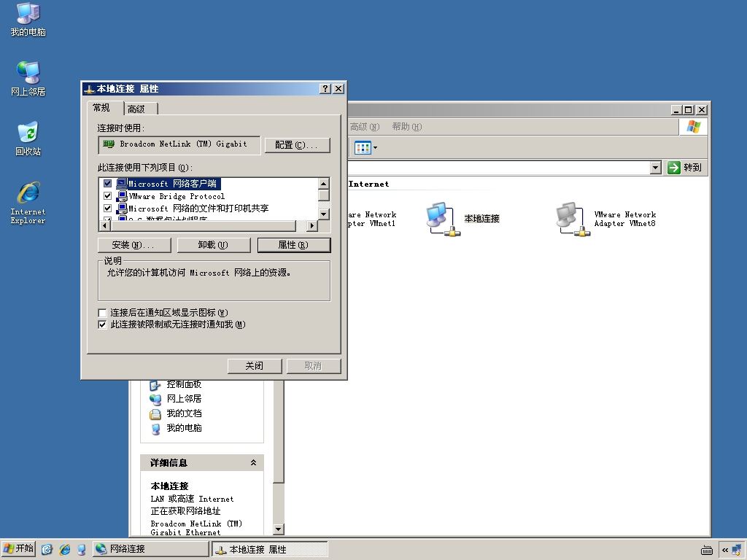Open the views button dropdown arrow

click(x=376, y=147)
